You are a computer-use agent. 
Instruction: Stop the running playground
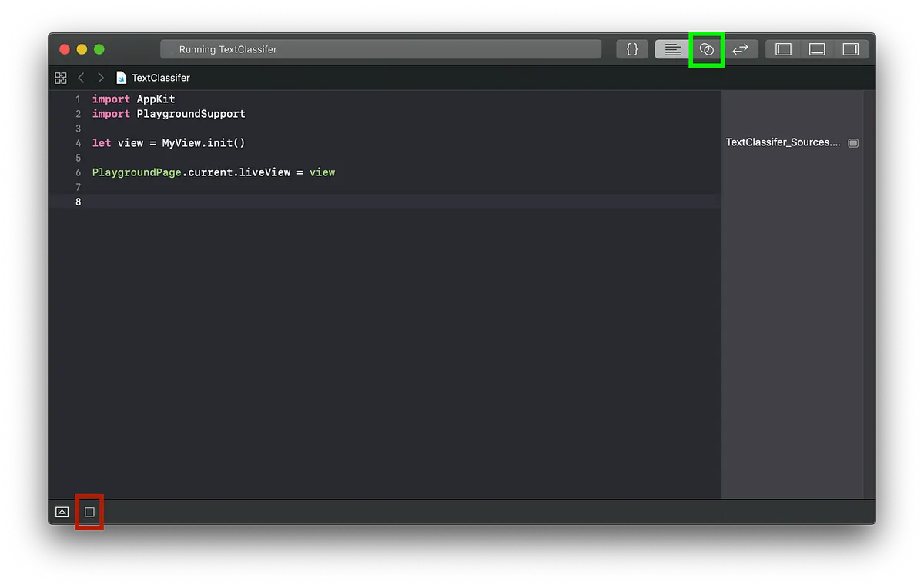click(x=89, y=512)
